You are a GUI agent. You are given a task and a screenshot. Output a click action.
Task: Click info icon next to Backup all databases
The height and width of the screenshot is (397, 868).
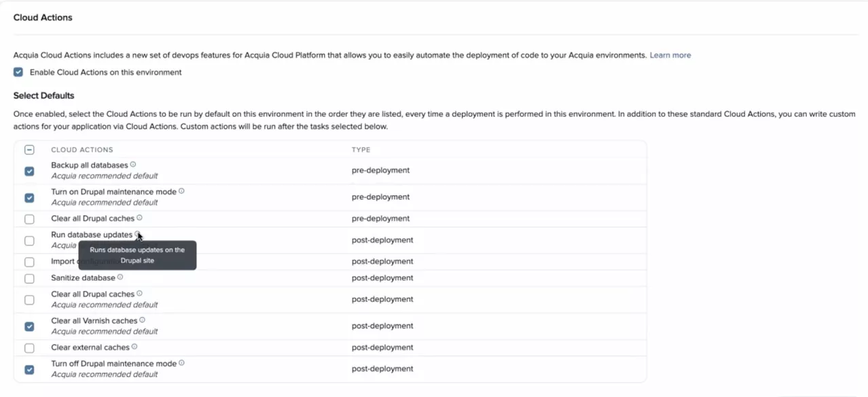pos(133,165)
